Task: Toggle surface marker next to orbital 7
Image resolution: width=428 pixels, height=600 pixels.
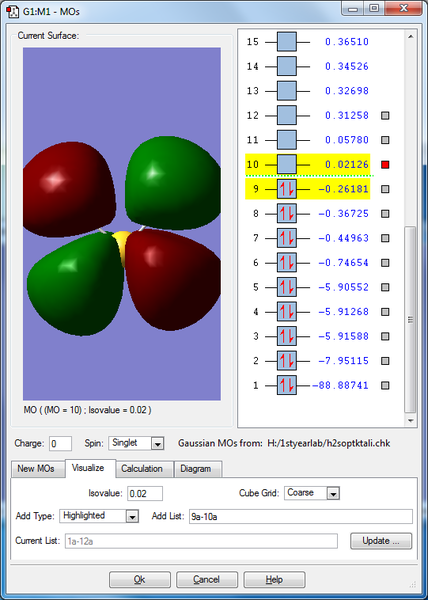Action: (385, 238)
